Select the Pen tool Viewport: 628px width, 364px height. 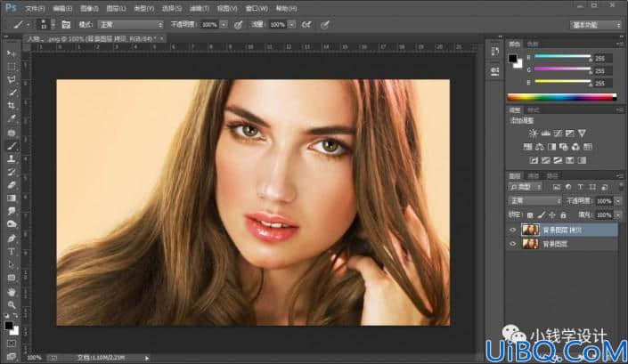coord(12,239)
